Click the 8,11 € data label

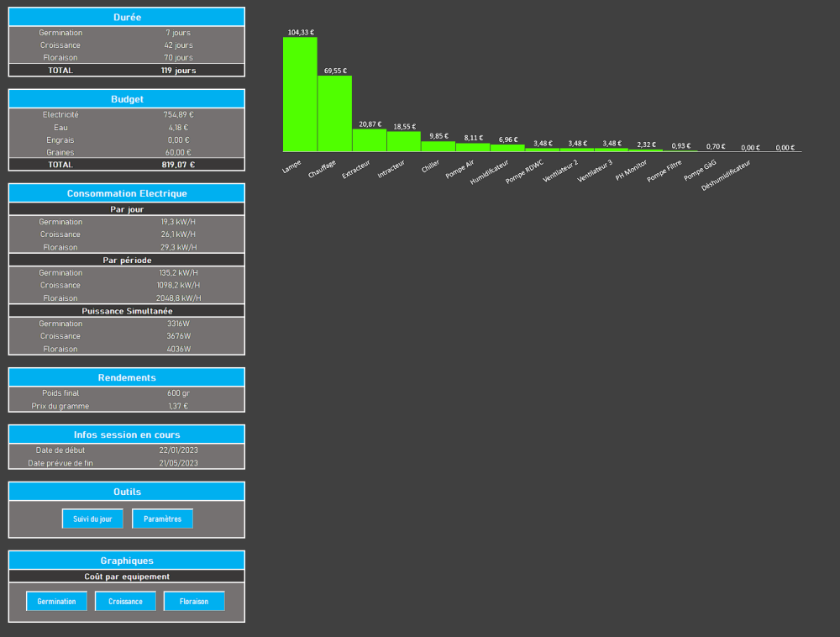(474, 138)
